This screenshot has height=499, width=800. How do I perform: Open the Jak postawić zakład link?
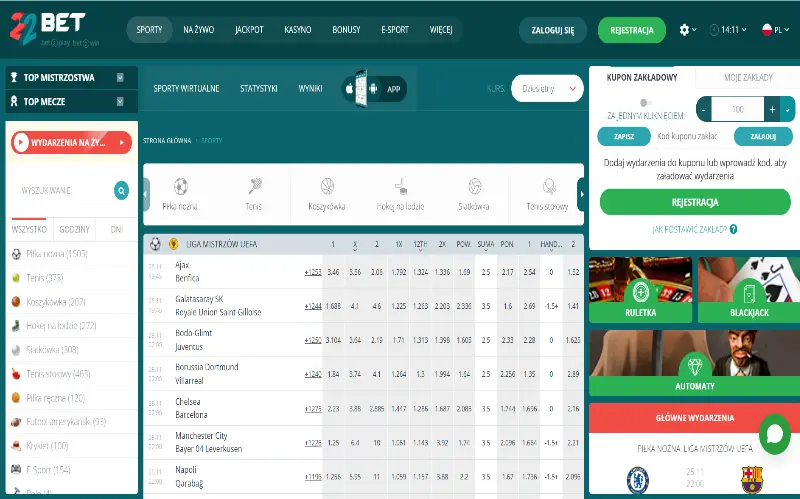(690, 229)
